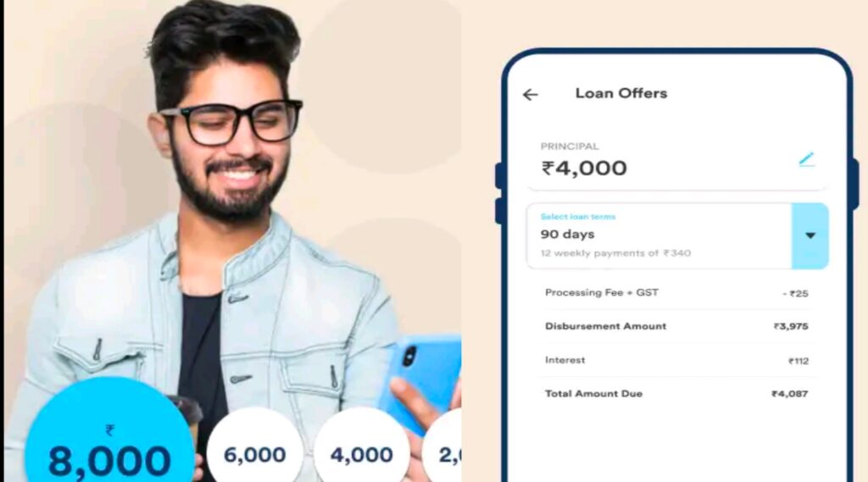Click the Interest row label
The height and width of the screenshot is (482, 868).
(565, 360)
